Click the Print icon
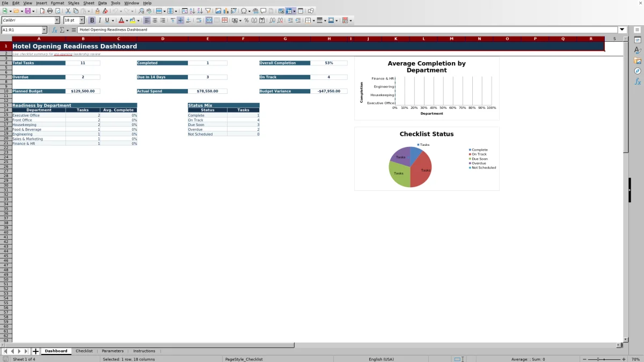Screen dimensions: 644x362 point(49,11)
